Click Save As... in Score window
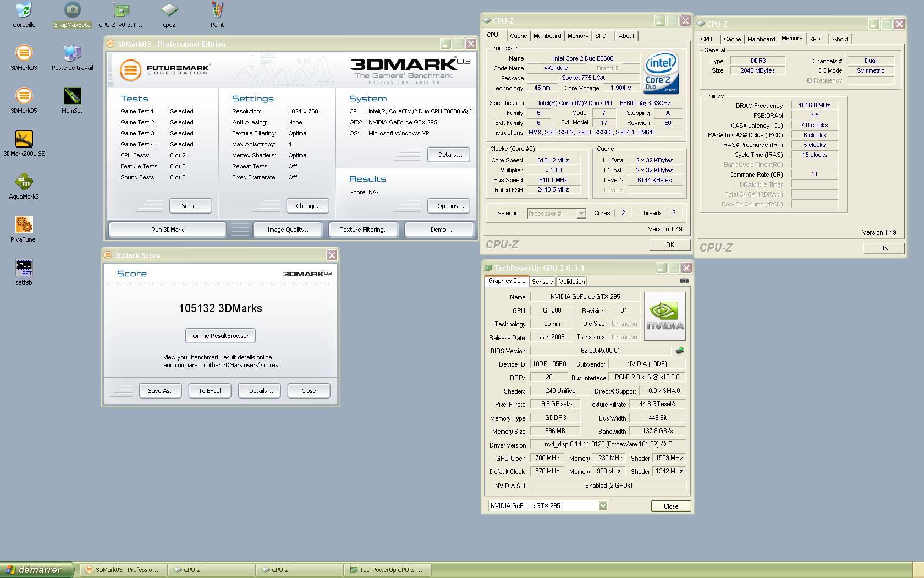This screenshot has height=578, width=924. pyautogui.click(x=161, y=391)
